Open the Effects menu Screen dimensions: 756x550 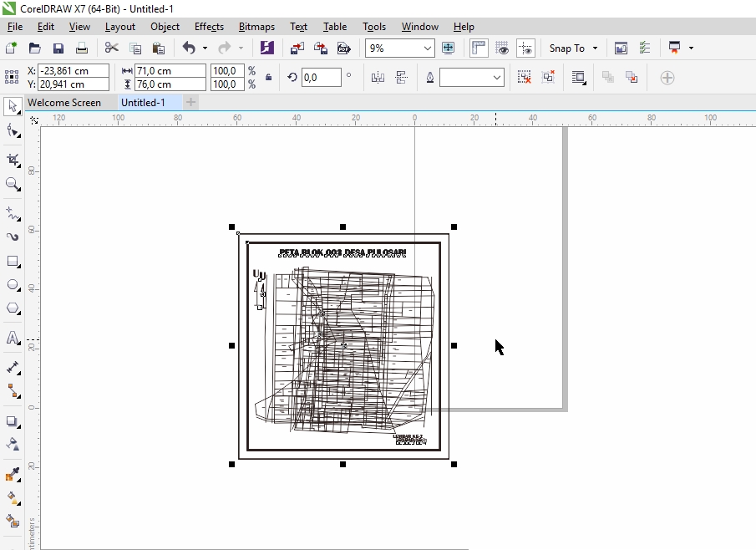[x=209, y=27]
